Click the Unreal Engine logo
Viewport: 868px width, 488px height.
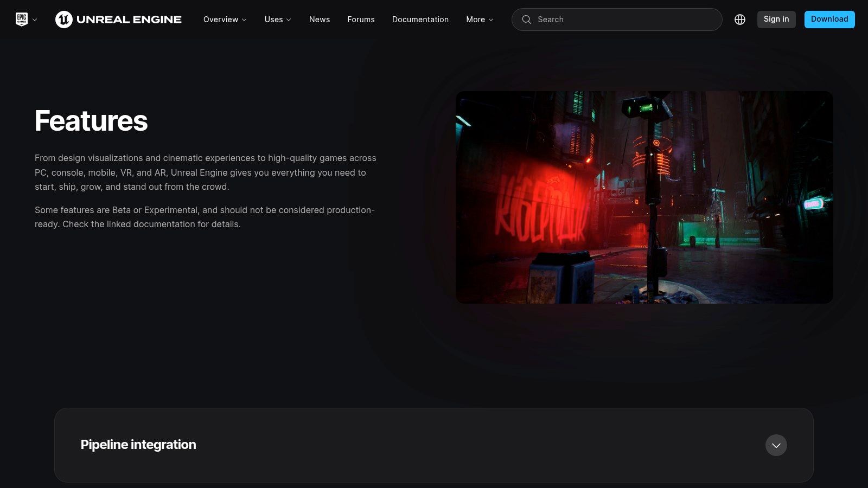point(118,20)
